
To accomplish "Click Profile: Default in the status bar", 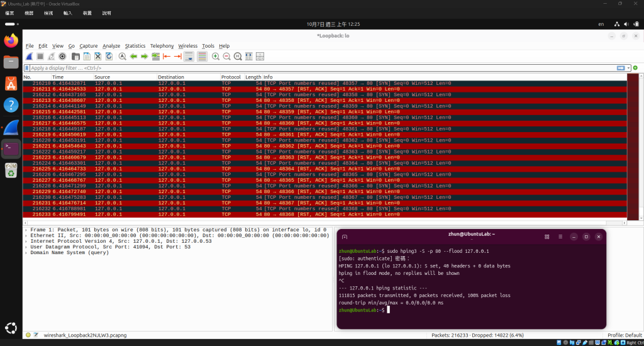I will point(625,335).
